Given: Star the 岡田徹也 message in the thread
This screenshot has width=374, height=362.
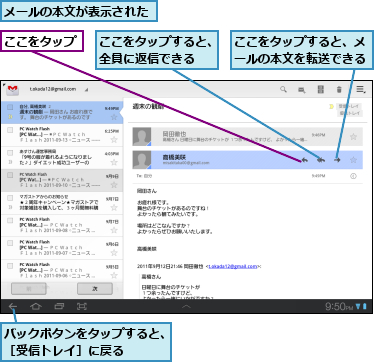Looking at the screenshot, I should click(x=353, y=137).
